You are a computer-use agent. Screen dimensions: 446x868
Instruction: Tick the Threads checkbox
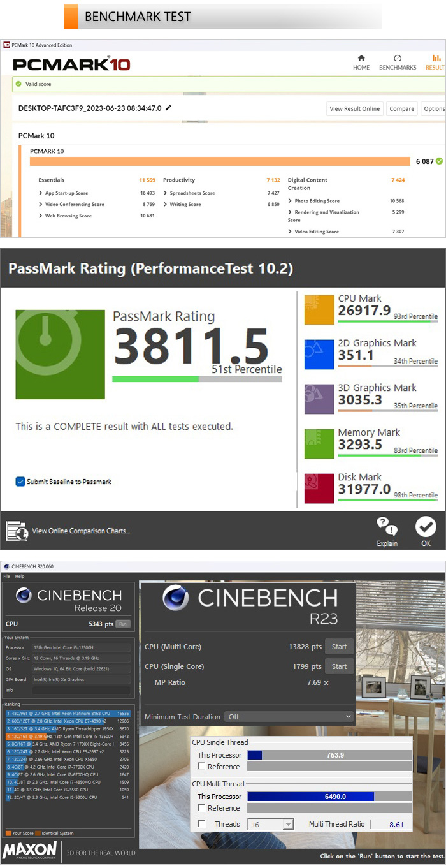(201, 824)
